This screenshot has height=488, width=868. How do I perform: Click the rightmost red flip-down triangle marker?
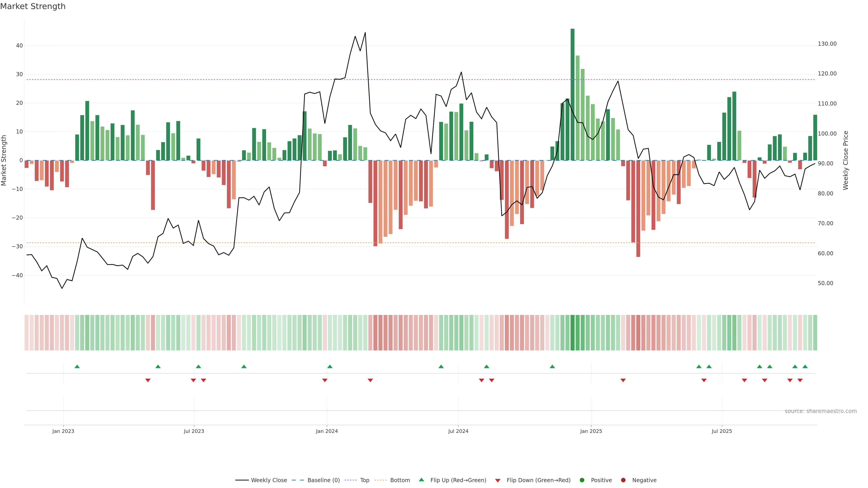pos(800,380)
